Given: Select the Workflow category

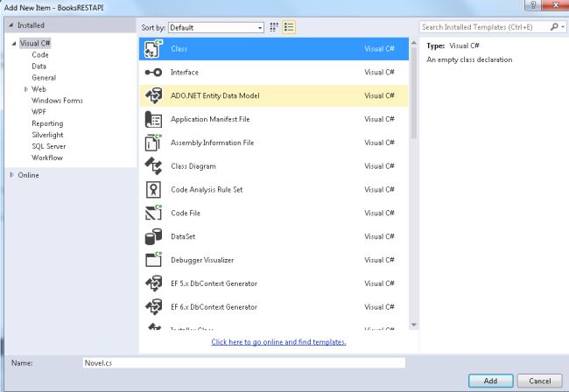Looking at the screenshot, I should 47,157.
